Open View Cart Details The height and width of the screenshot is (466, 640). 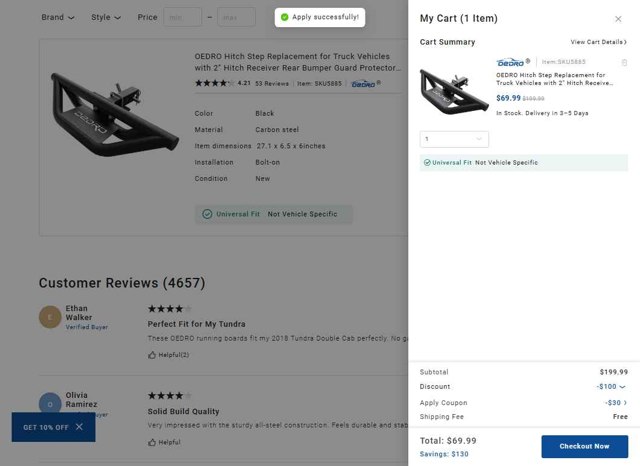[x=598, y=42]
